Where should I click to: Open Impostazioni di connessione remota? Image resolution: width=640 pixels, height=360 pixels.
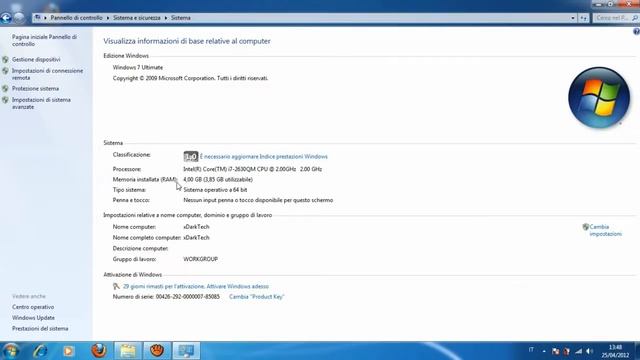click(x=47, y=74)
